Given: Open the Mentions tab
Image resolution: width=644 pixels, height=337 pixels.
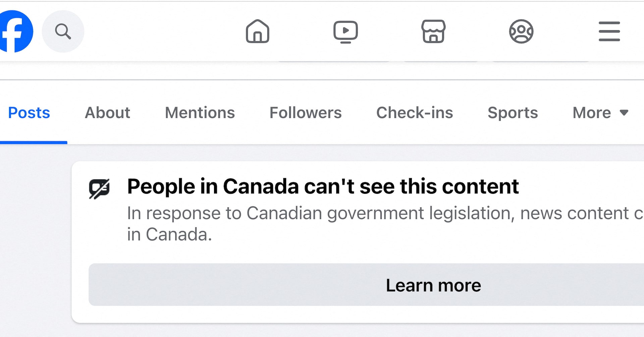Looking at the screenshot, I should 200,113.
